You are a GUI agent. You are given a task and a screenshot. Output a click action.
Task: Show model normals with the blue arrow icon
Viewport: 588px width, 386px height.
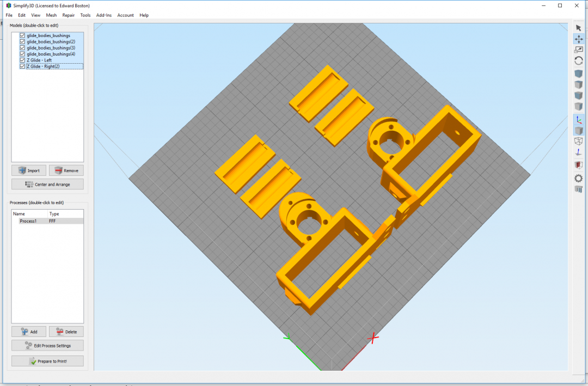coord(579,153)
